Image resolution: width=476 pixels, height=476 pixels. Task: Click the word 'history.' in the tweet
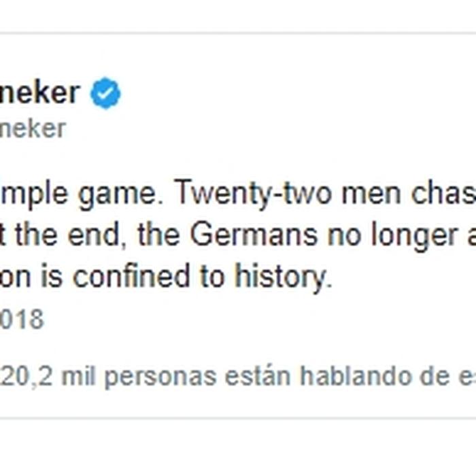[284, 277]
